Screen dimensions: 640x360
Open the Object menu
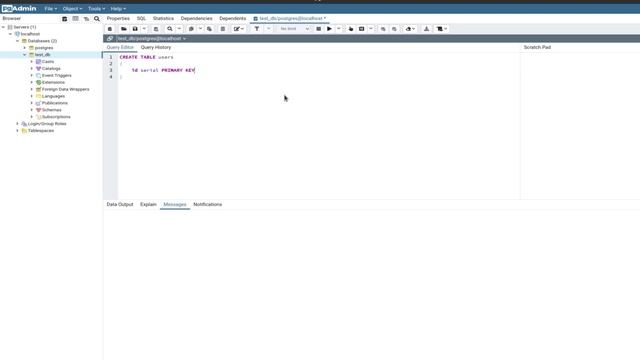(72, 9)
